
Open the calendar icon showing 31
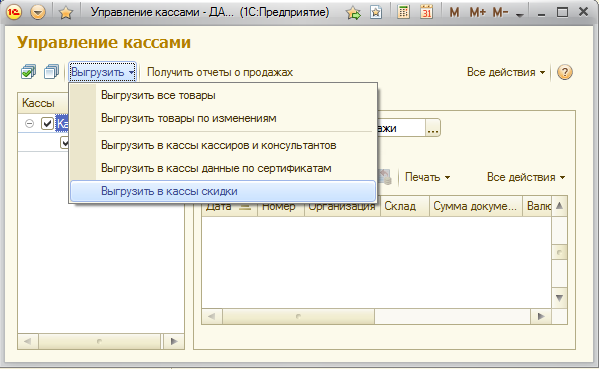(x=426, y=12)
